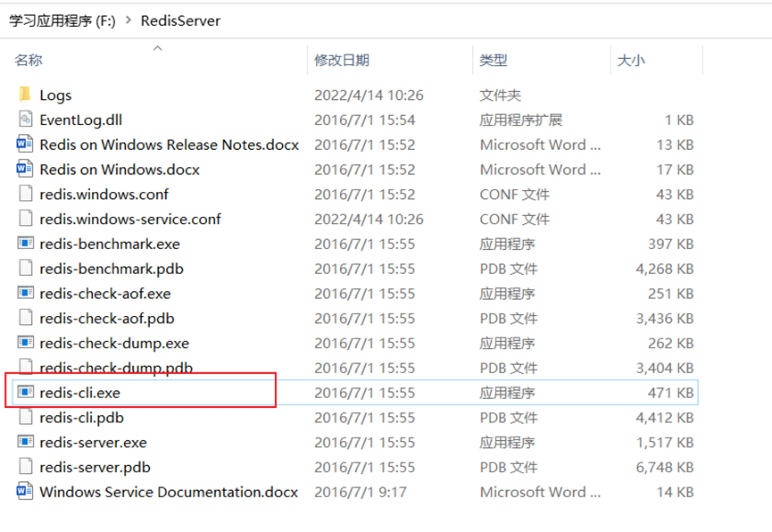Select the Redis on Windows.docx name
Viewport: 772px width, 532px height.
coord(120,170)
